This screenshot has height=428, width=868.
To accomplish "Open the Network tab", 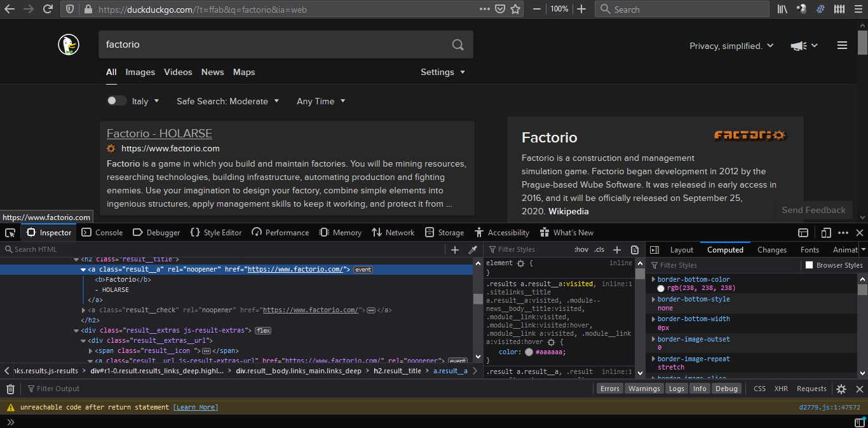I will click(393, 233).
